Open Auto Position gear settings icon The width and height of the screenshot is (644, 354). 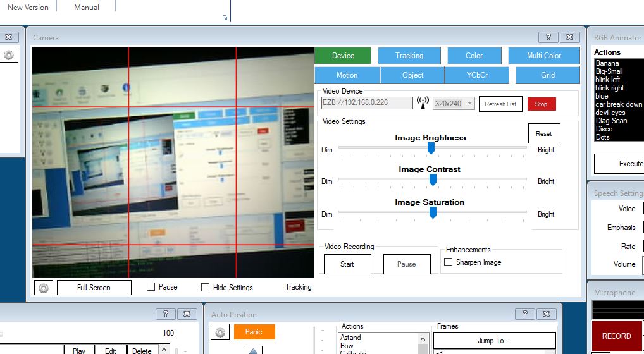[220, 332]
